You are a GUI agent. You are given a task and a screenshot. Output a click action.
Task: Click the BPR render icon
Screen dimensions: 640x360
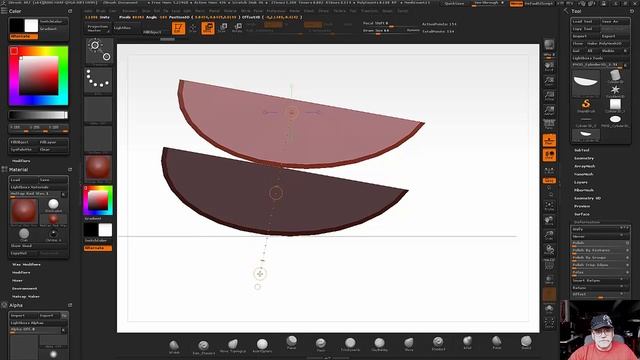549,45
